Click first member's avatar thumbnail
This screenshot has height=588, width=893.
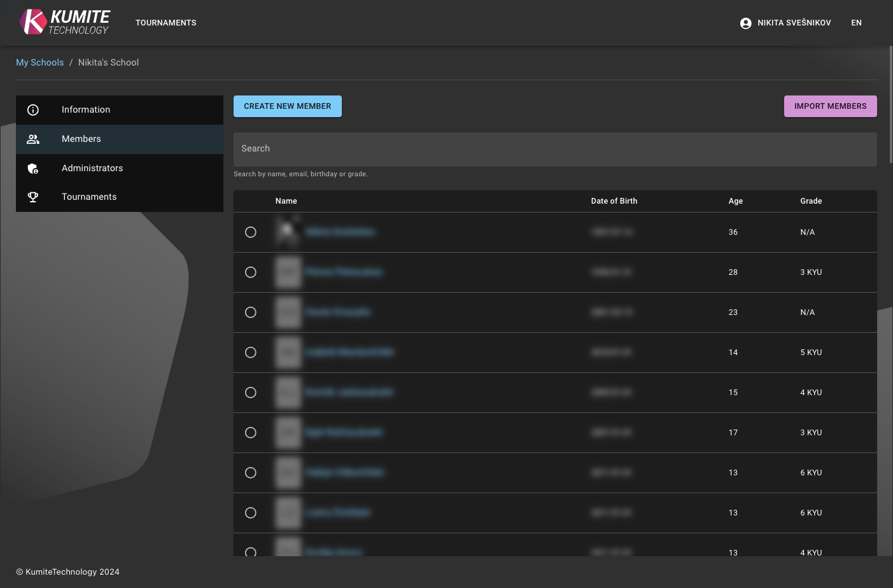point(288,232)
